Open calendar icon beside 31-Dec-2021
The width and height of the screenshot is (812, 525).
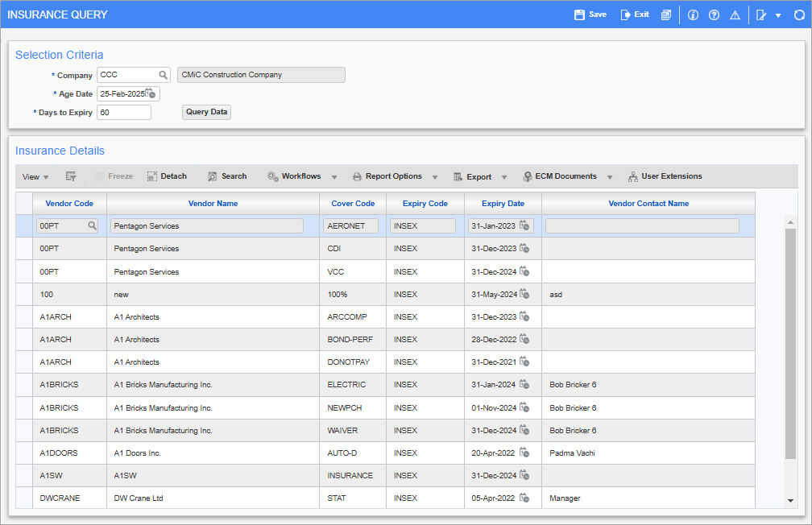coord(524,362)
